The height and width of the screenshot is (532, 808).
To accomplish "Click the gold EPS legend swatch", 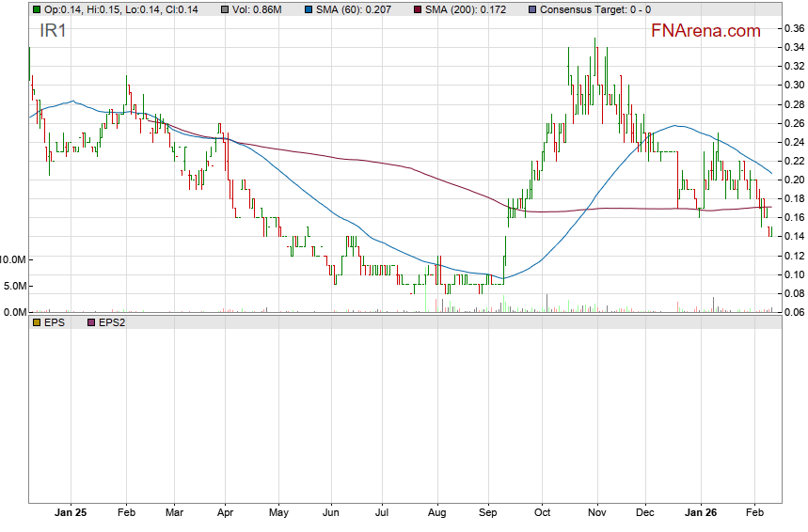I will coord(36,322).
